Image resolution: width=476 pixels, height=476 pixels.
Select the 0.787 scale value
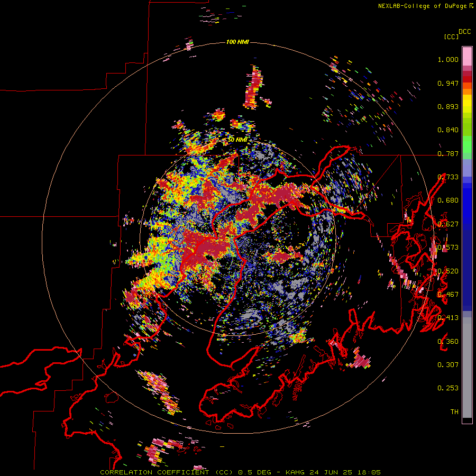click(x=448, y=153)
